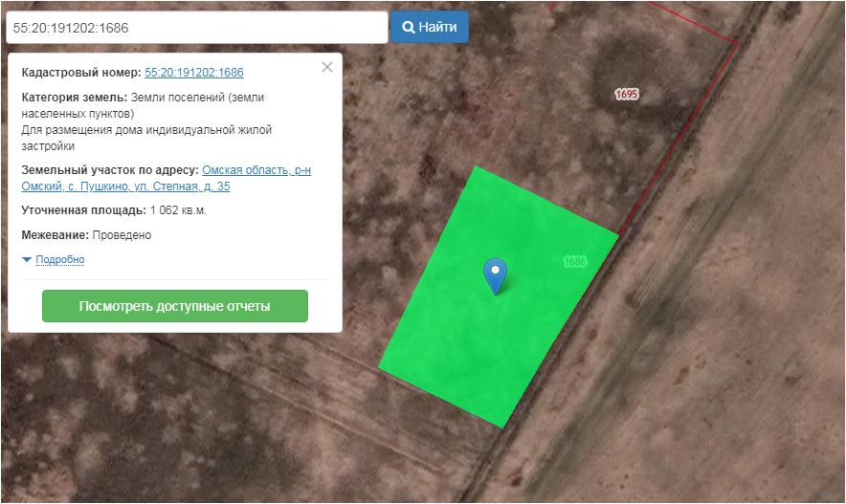Image resolution: width=846 pixels, height=504 pixels.
Task: Select parcel label 1686 on green plot
Action: point(574,261)
